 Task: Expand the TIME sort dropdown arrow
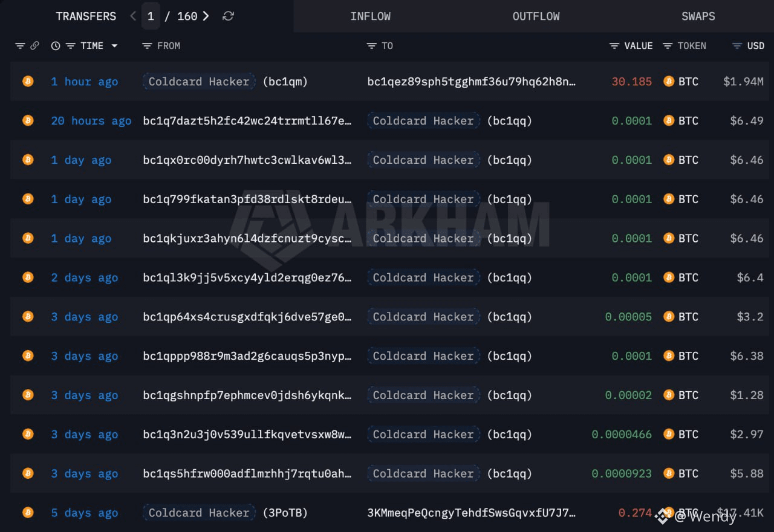tap(114, 46)
